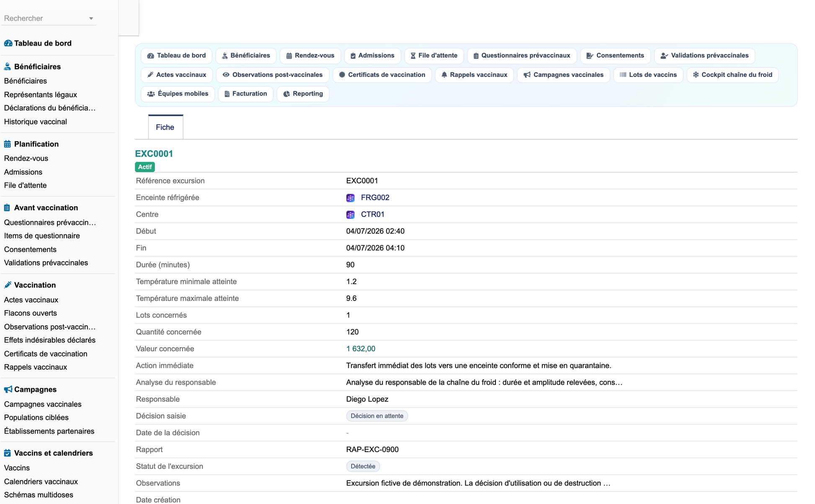Viewport: 815px width, 504px height.
Task: Click the Tableau de bord gauge icon in sidebar
Action: pyautogui.click(x=8, y=43)
